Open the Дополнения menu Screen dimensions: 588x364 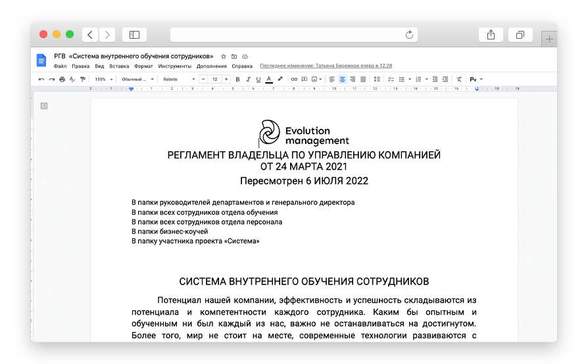pos(212,66)
